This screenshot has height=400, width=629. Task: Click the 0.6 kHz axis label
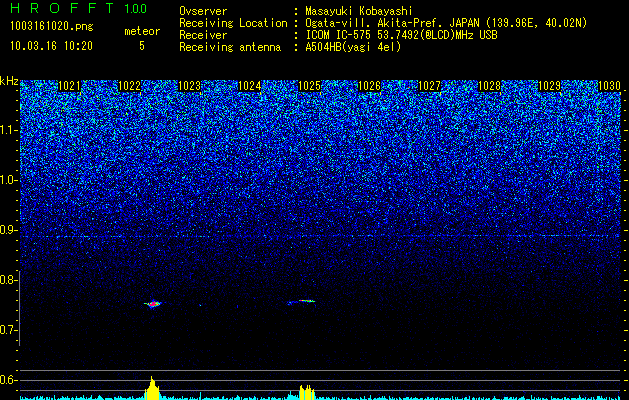click(x=9, y=380)
